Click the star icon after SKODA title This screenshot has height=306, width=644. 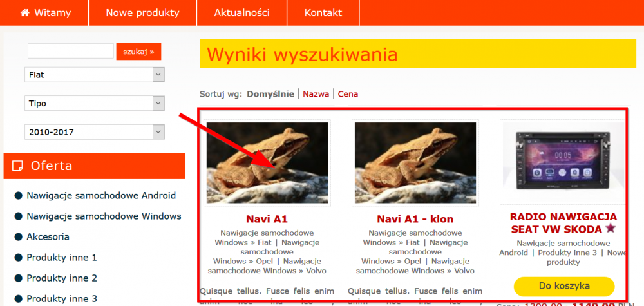pyautogui.click(x=611, y=228)
